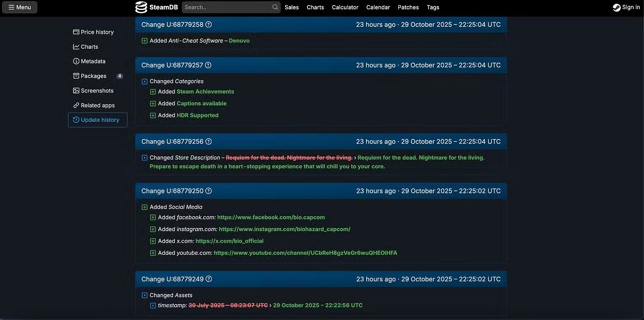Screen dimensions: 644x320
Task: Click help icon beside Change U:68779256
Action: click(209, 142)
